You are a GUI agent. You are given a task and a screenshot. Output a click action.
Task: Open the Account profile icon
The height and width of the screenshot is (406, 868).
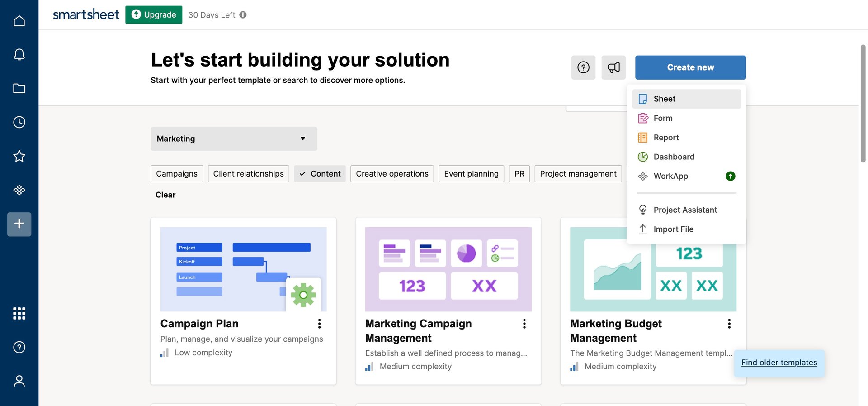click(19, 381)
